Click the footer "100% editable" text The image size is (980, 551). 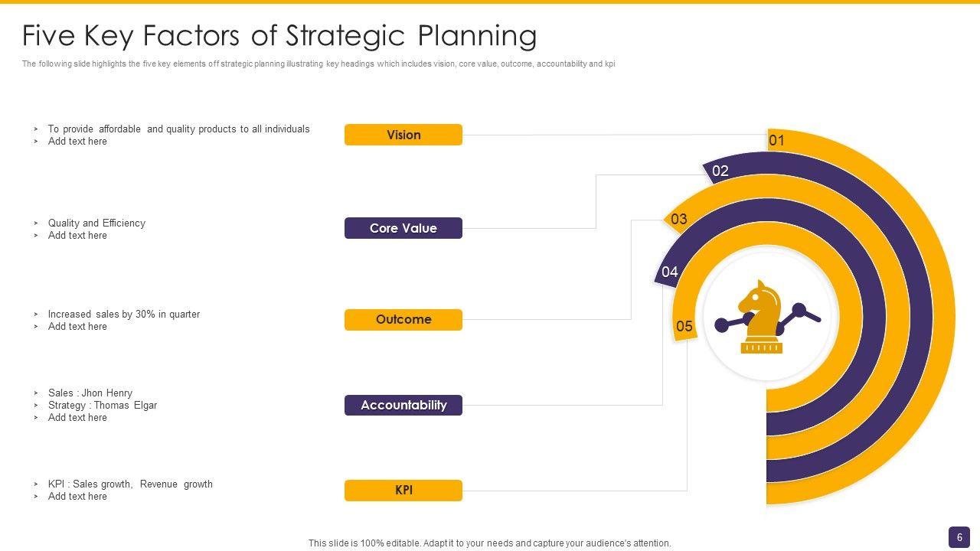(489, 543)
